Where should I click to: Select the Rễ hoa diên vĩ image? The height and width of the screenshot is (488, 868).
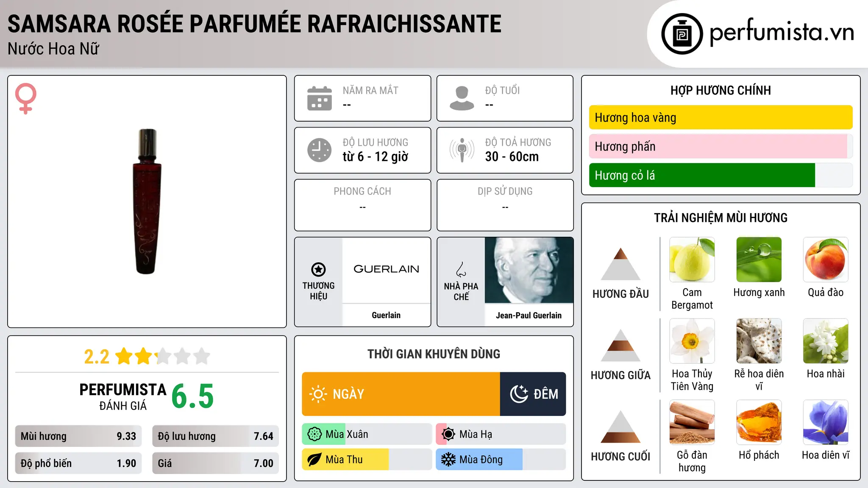point(759,341)
